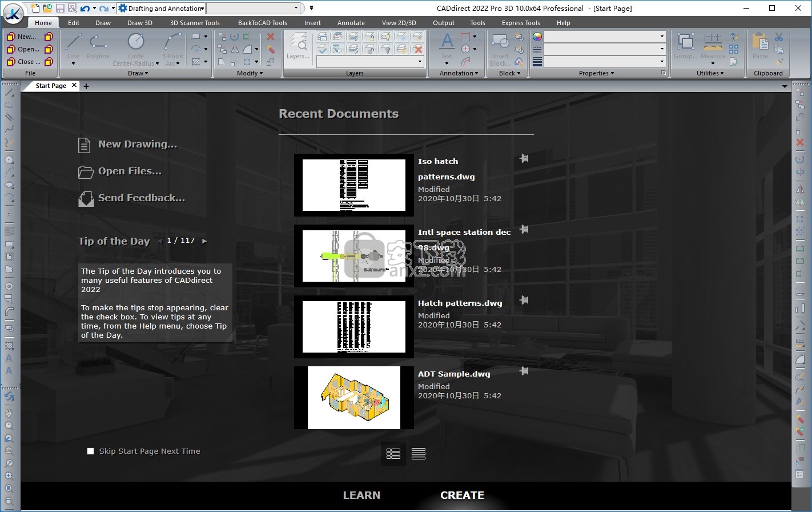Toggle Skip Start Page Next Time checkbox

(x=90, y=451)
